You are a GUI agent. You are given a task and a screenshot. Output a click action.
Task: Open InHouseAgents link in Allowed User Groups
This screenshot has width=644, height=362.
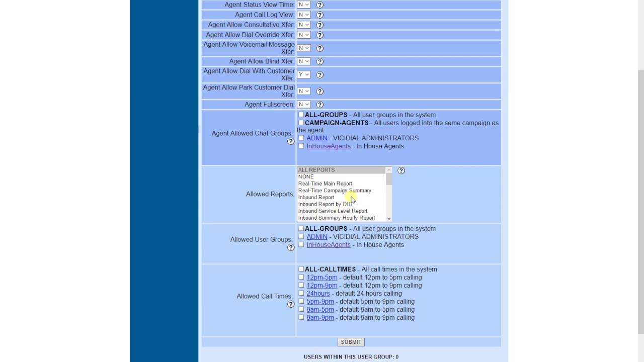329,244
